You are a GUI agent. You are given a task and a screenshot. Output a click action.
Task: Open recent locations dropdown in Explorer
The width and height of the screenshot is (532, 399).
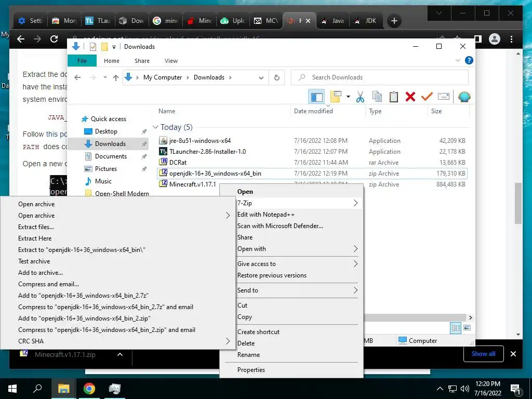coord(105,77)
